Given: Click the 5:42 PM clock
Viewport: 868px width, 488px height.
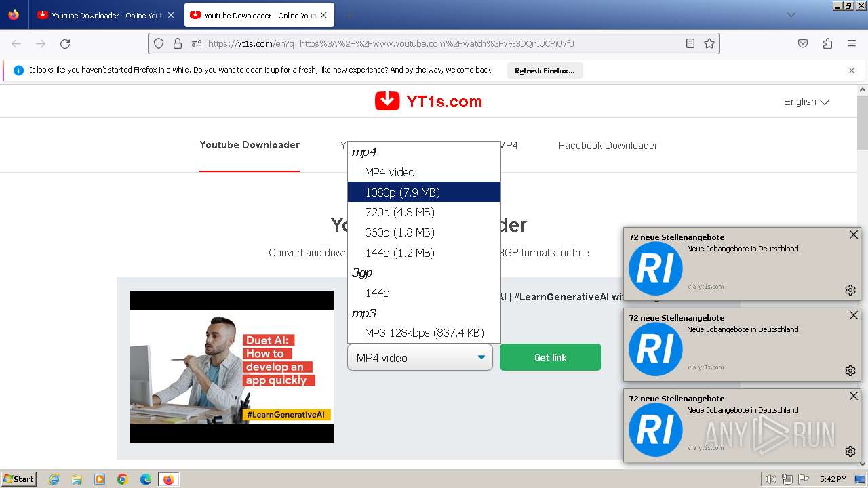Looking at the screenshot, I should [833, 479].
